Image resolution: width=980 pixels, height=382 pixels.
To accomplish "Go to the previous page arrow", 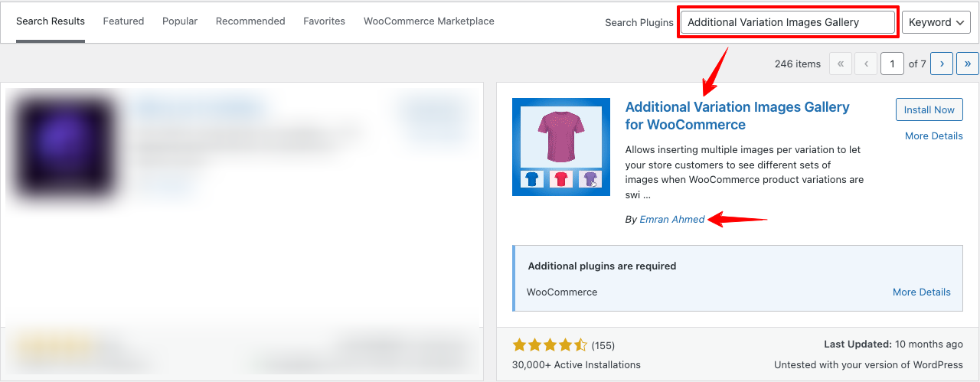I will [x=866, y=64].
